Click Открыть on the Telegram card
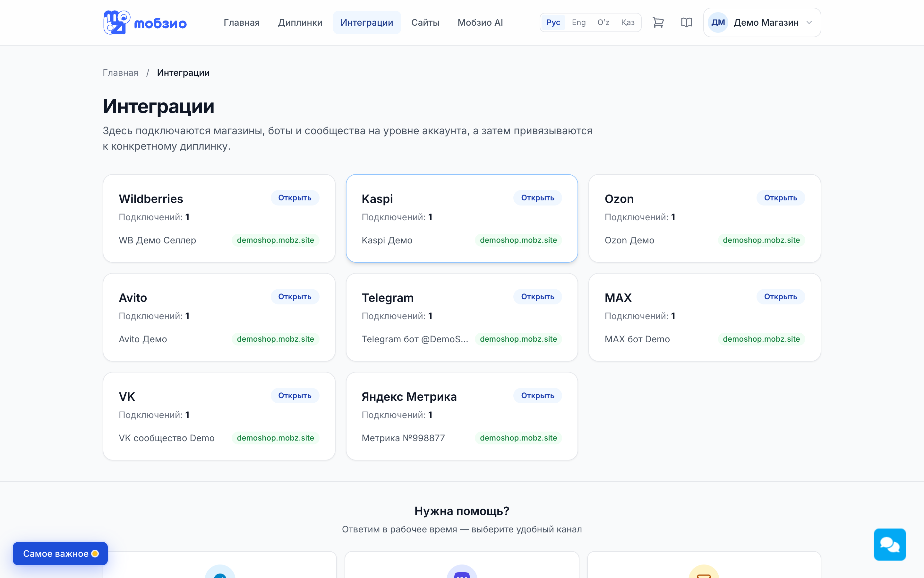924x578 pixels. (x=538, y=297)
